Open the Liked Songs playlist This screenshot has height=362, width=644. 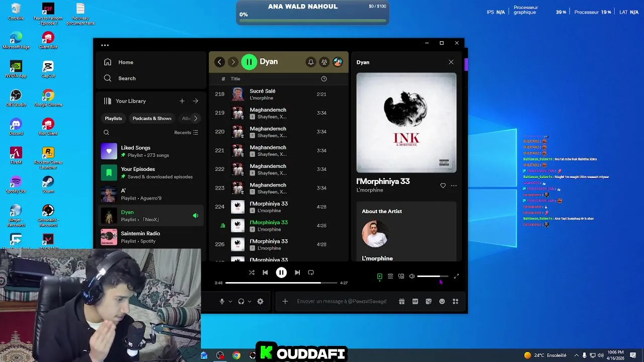(x=151, y=151)
